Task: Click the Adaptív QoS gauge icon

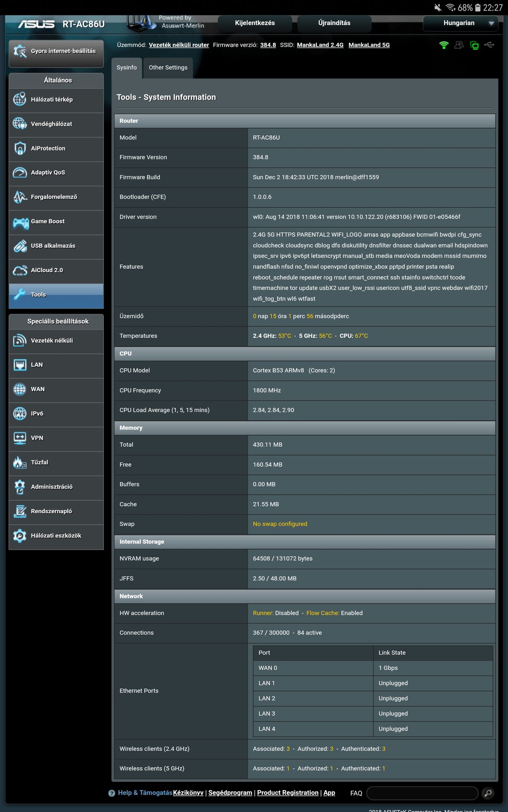Action: point(20,172)
